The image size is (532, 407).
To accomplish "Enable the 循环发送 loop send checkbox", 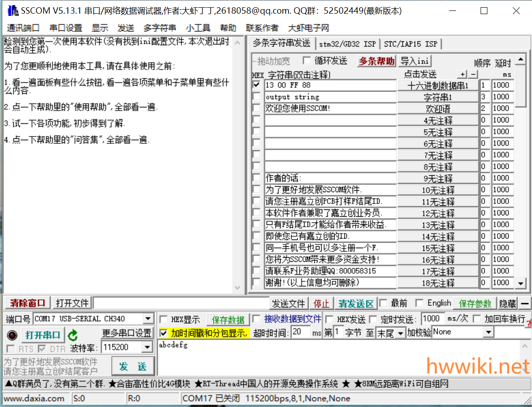I will 307,61.
